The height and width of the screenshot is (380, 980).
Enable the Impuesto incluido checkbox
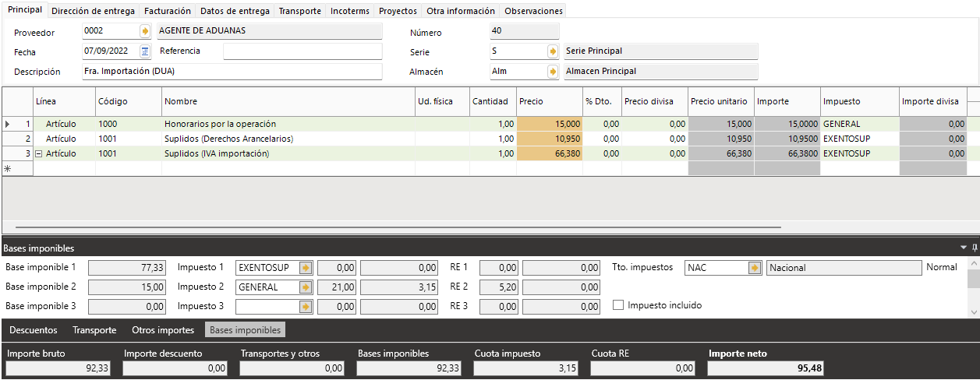point(619,305)
